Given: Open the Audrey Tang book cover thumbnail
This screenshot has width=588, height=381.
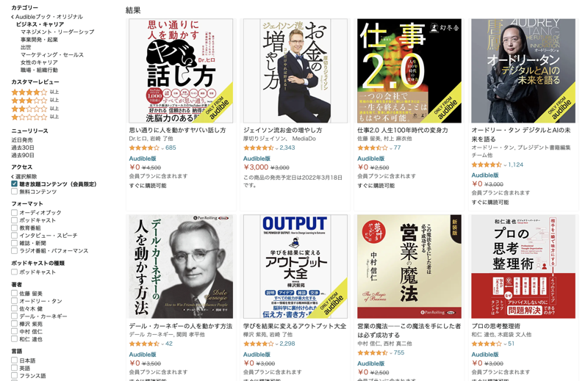Looking at the screenshot, I should point(523,70).
